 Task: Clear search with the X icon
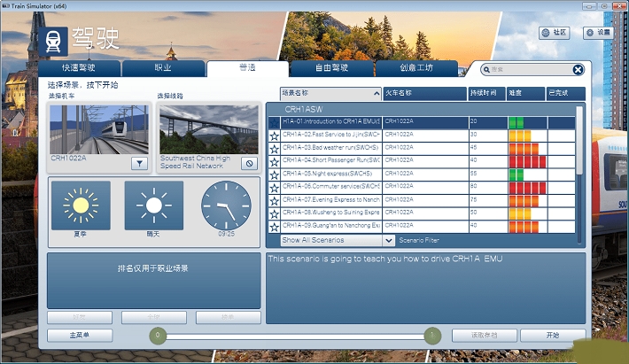[578, 70]
